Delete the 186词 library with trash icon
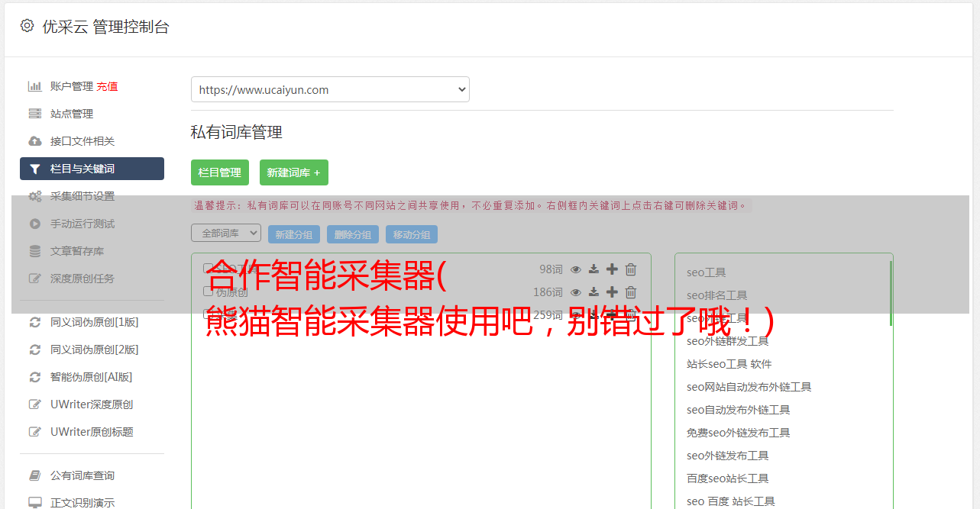The width and height of the screenshot is (980, 509). click(631, 292)
